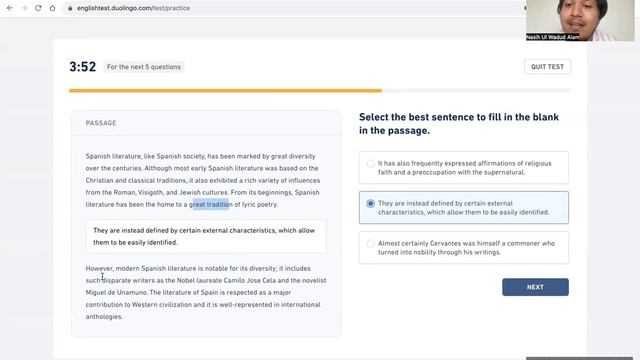Select the 'external characteristics' answer radio button
Image resolution: width=640 pixels, height=360 pixels.
370,203
